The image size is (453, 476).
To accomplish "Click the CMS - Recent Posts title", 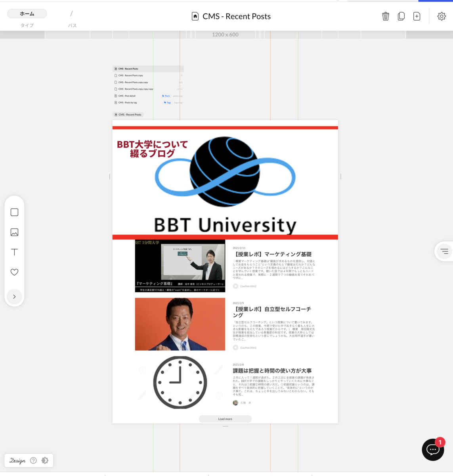I will click(x=237, y=16).
